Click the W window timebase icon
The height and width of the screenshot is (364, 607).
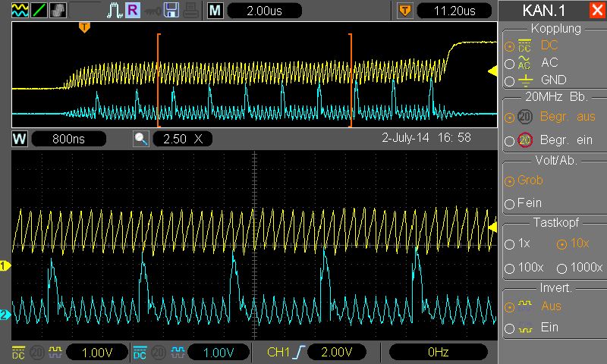point(20,139)
